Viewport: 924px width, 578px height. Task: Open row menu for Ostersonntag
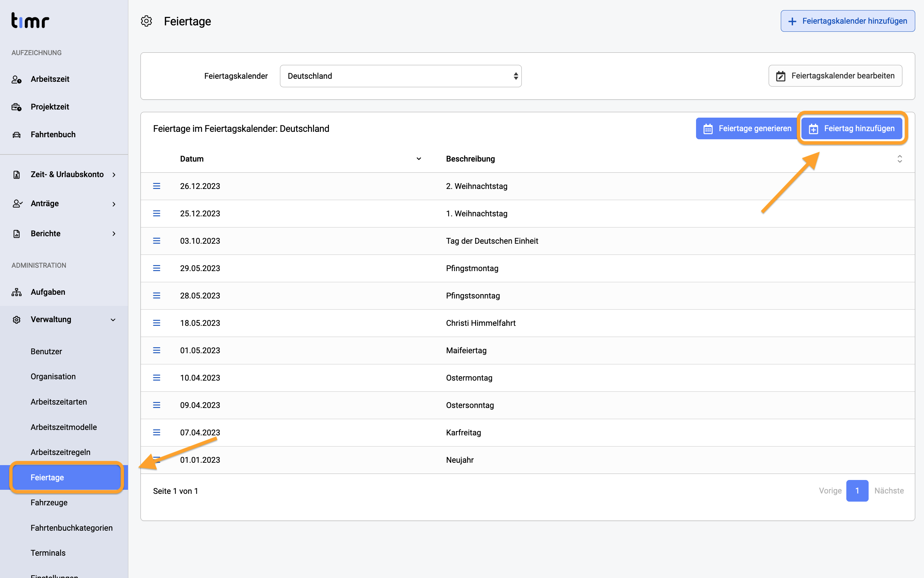click(157, 405)
